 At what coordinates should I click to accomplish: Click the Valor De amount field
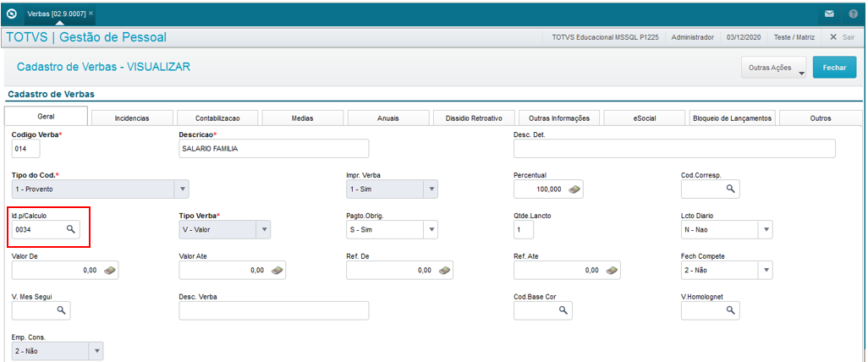(65, 270)
